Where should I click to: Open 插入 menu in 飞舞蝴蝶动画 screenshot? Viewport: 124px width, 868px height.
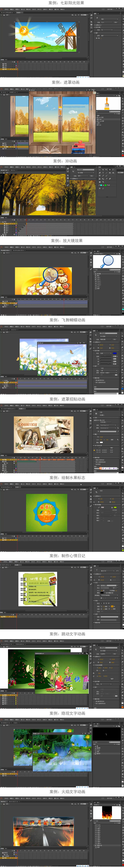(x=22, y=327)
